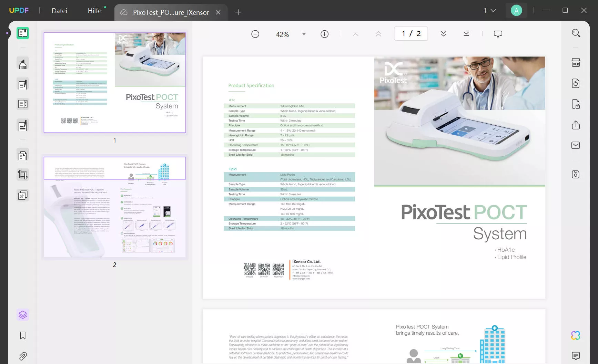Open the Reader mode icon in the left sidebar

[x=23, y=33]
